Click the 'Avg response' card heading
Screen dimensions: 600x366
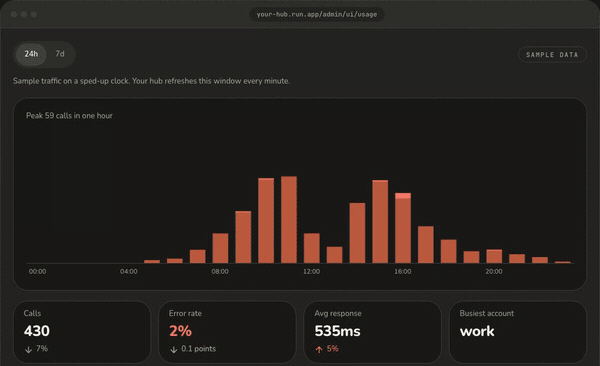coord(338,313)
